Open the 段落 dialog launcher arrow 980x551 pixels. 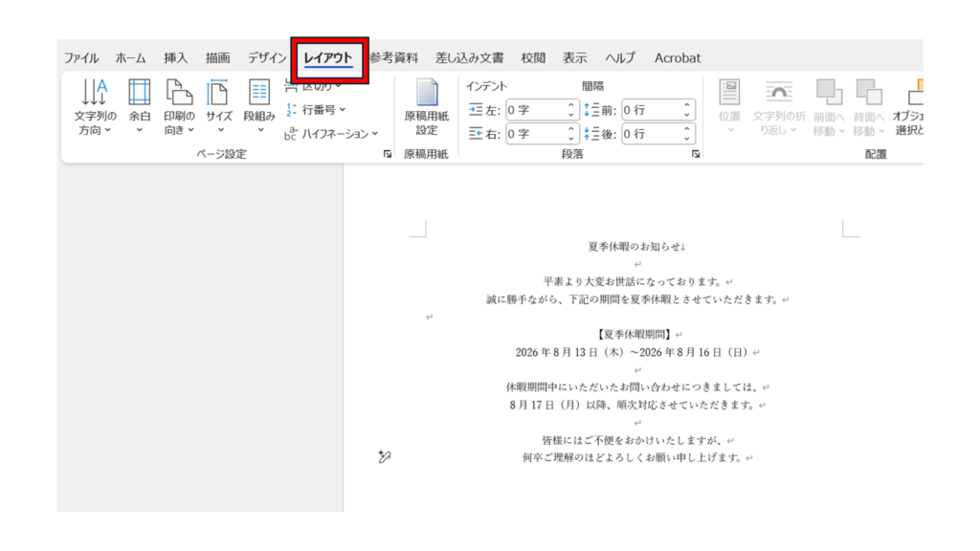coord(696,154)
